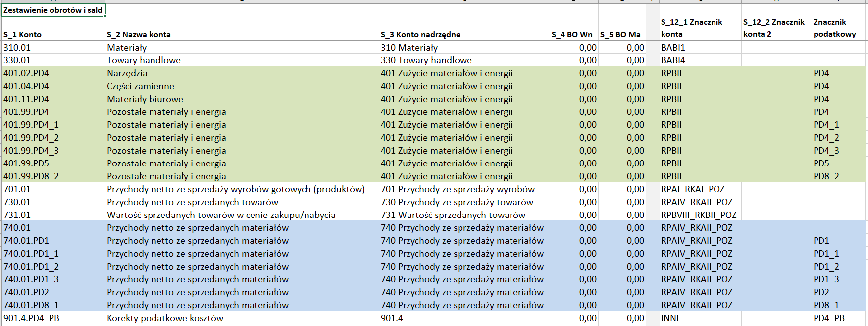Click tax marker cell PD4_3
This screenshot has height=326, width=868.
coord(839,150)
